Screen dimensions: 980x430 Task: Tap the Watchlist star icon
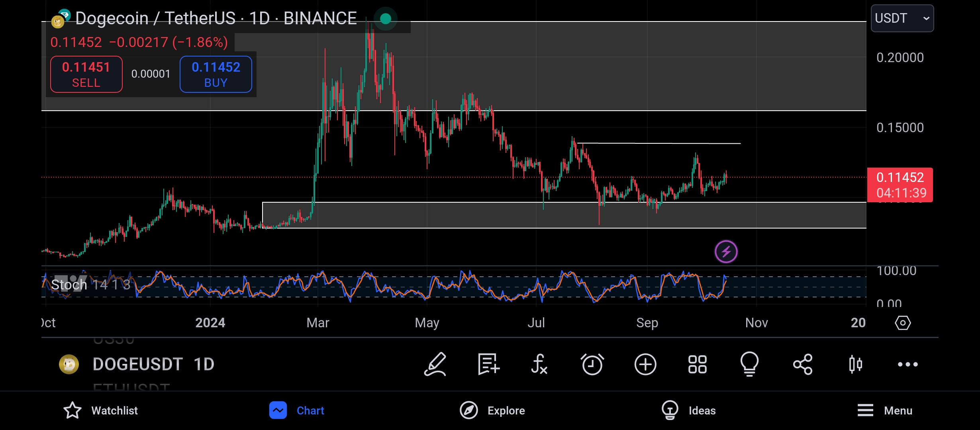tap(73, 410)
